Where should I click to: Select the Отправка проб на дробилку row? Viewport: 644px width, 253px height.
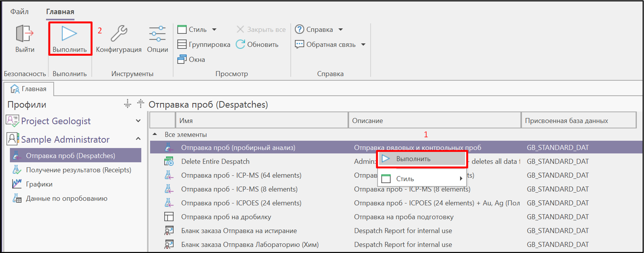pyautogui.click(x=396, y=217)
